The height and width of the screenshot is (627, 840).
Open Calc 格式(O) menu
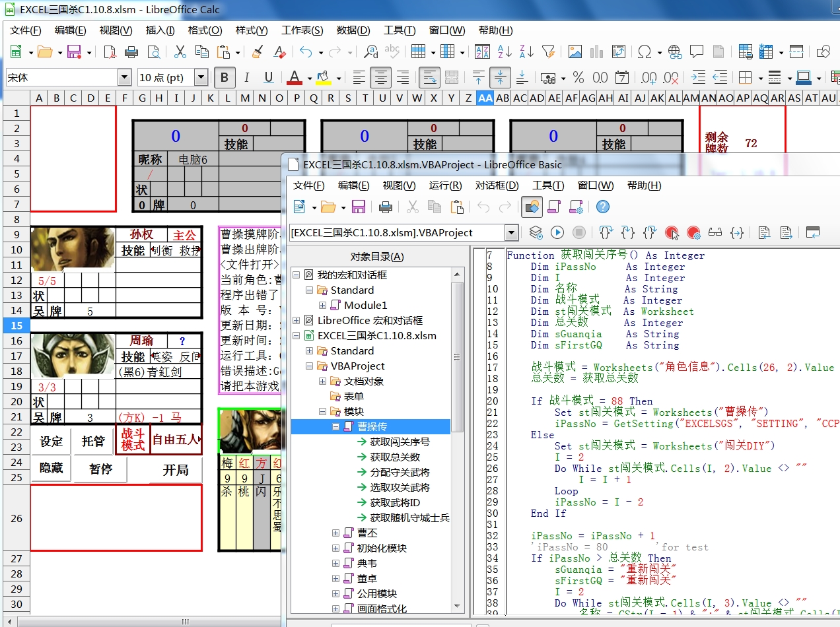click(x=205, y=30)
